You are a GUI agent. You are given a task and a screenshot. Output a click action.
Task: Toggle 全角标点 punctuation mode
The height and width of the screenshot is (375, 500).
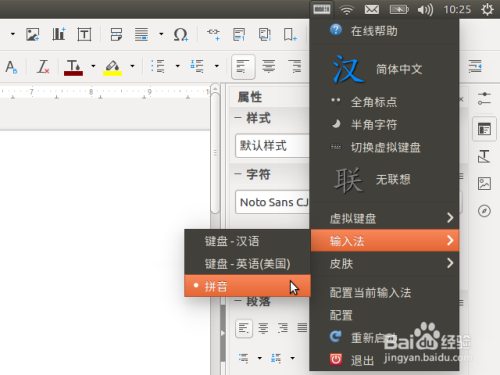[384, 102]
